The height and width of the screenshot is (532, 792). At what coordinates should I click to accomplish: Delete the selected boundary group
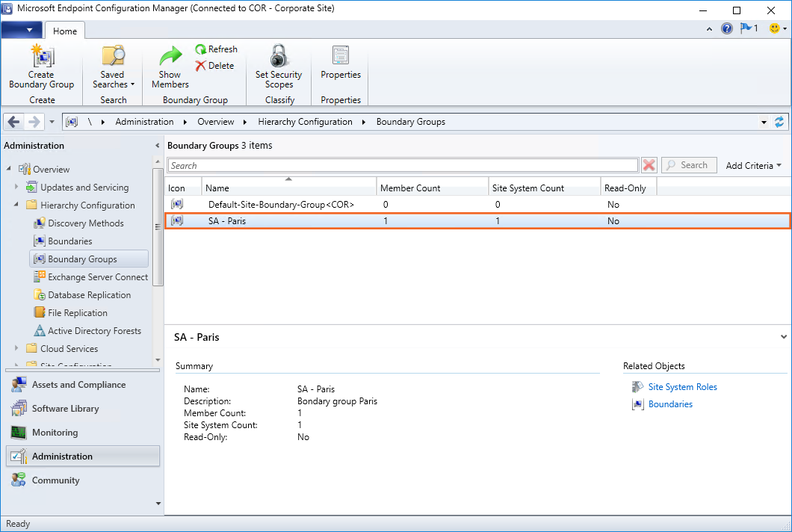click(x=214, y=66)
